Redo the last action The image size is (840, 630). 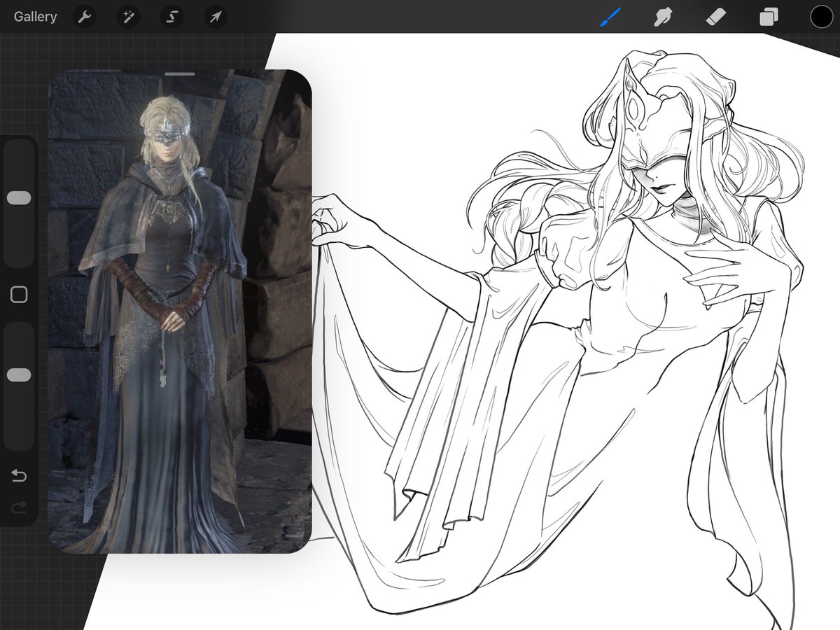click(x=19, y=507)
